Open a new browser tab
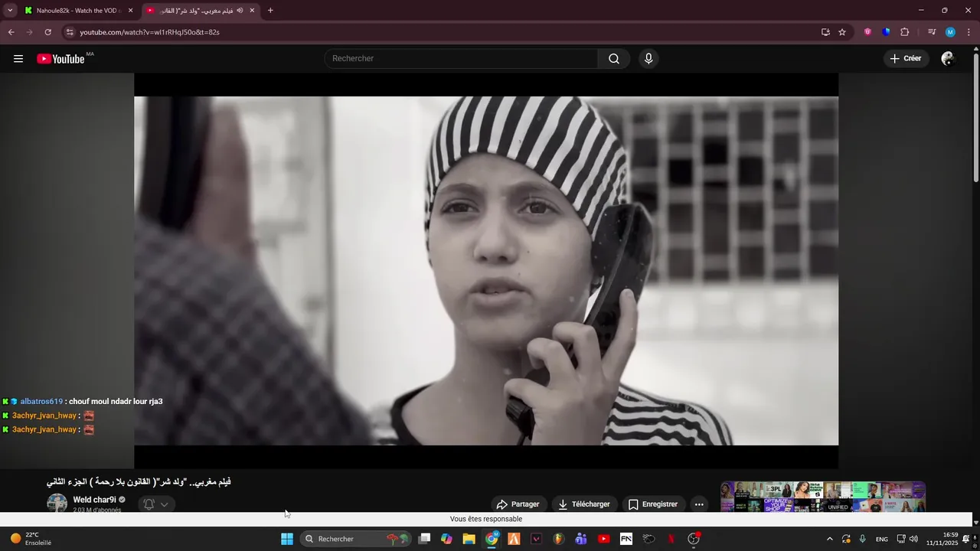Viewport: 980px width, 551px height. pos(270,11)
